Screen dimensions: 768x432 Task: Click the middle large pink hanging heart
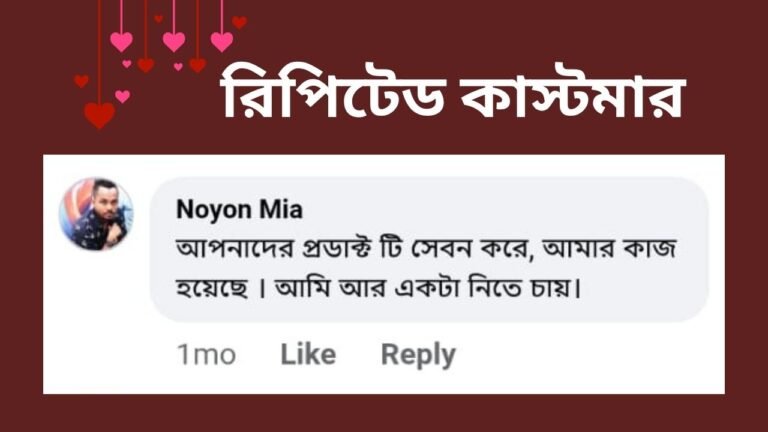pyautogui.click(x=174, y=41)
